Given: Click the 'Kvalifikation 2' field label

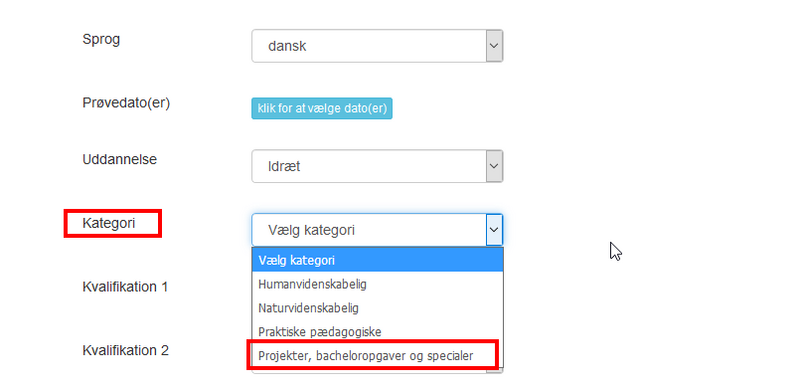Looking at the screenshot, I should 126,350.
